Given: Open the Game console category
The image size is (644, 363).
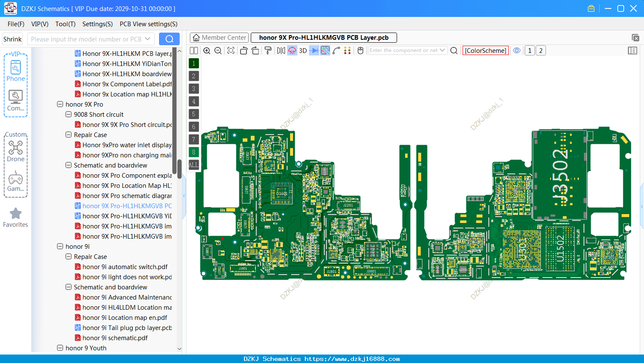Looking at the screenshot, I should click(16, 181).
